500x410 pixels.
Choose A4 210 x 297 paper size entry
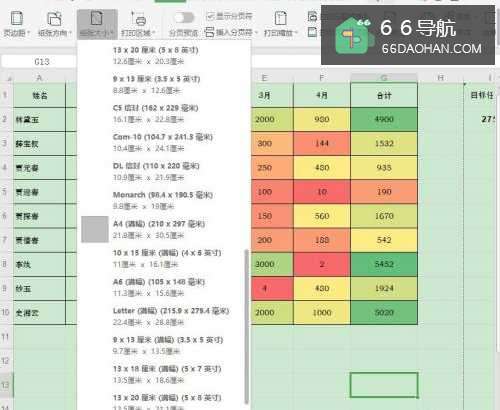(x=164, y=229)
